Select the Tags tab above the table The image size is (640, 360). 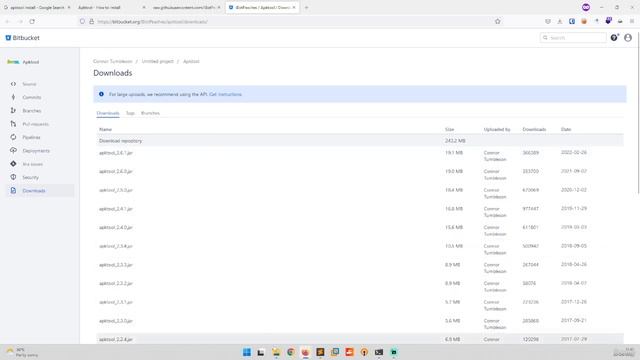[x=130, y=113]
